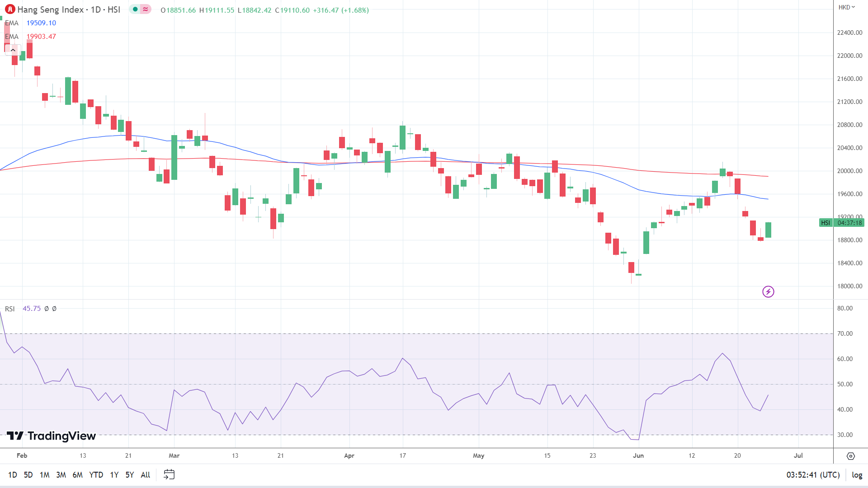The width and height of the screenshot is (868, 488).
Task: Open chart settings gear icon
Action: 851,456
